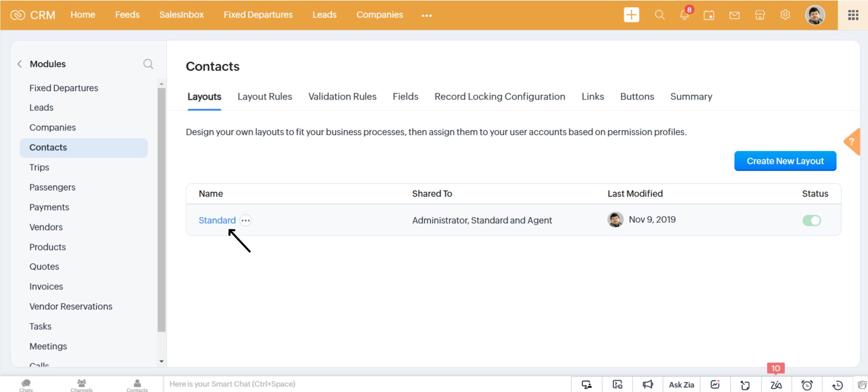The image size is (868, 392).
Task: Open CRM setup via the gear icon
Action: click(785, 15)
